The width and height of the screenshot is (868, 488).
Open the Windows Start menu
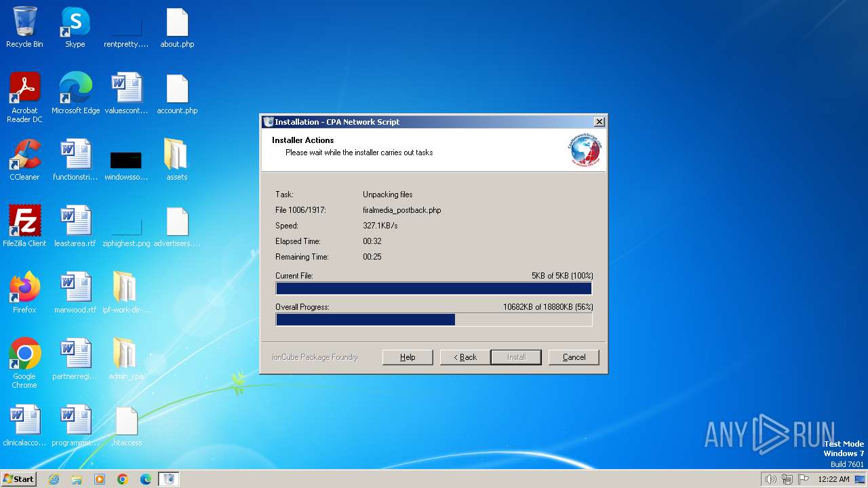coord(18,479)
